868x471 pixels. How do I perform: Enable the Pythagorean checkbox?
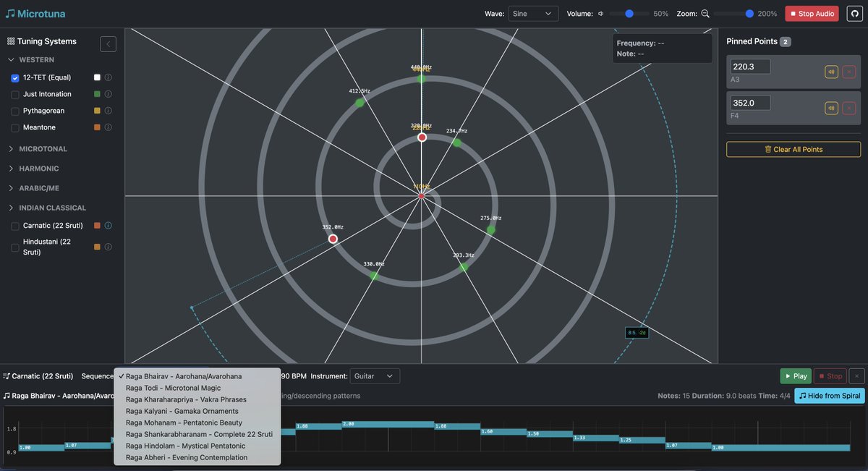click(x=15, y=111)
